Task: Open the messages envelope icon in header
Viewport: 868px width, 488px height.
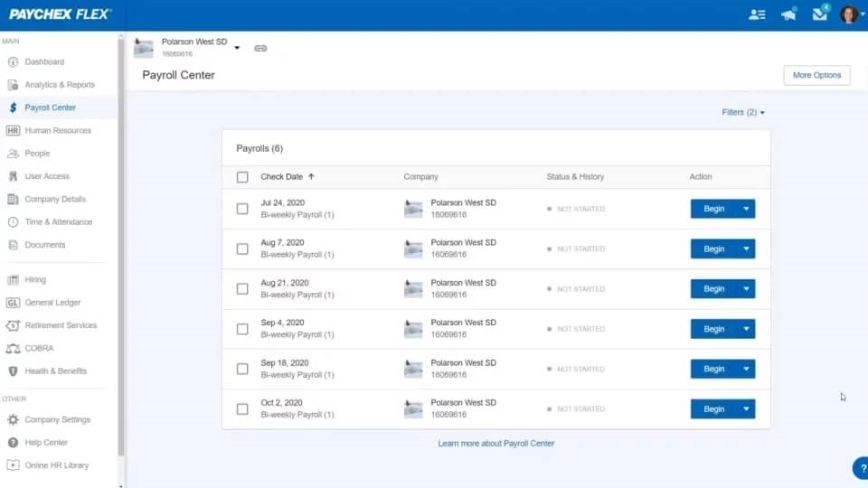Action: (819, 14)
